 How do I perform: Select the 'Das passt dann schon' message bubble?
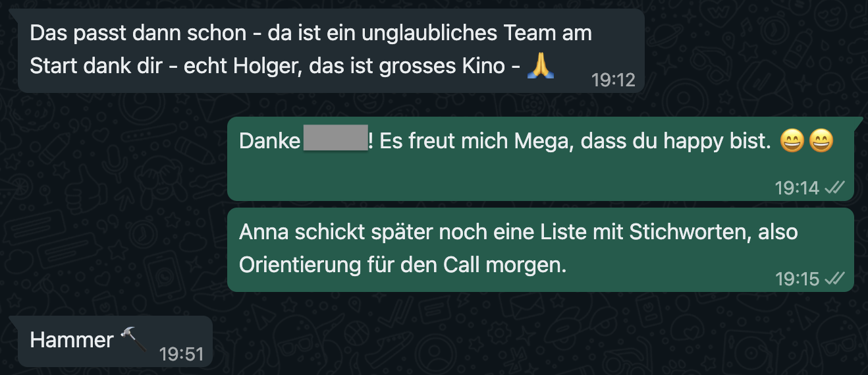tap(331, 51)
